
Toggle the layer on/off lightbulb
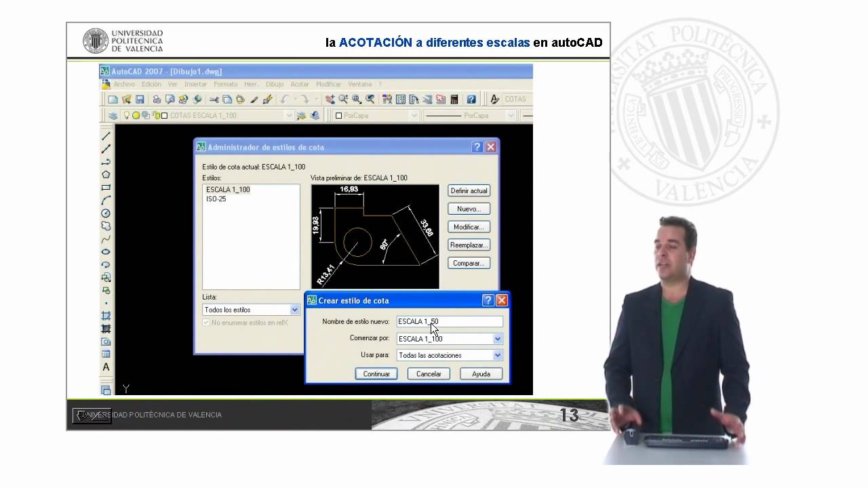[127, 115]
